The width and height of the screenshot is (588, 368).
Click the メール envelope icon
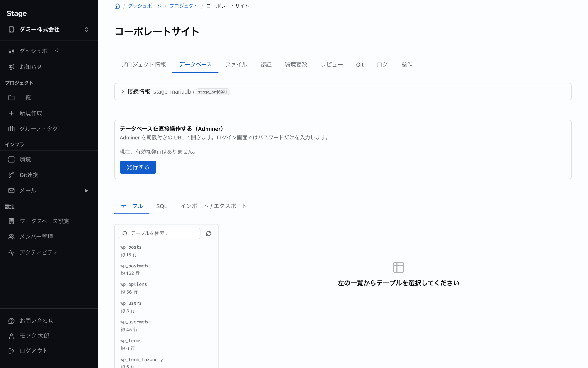[11, 191]
